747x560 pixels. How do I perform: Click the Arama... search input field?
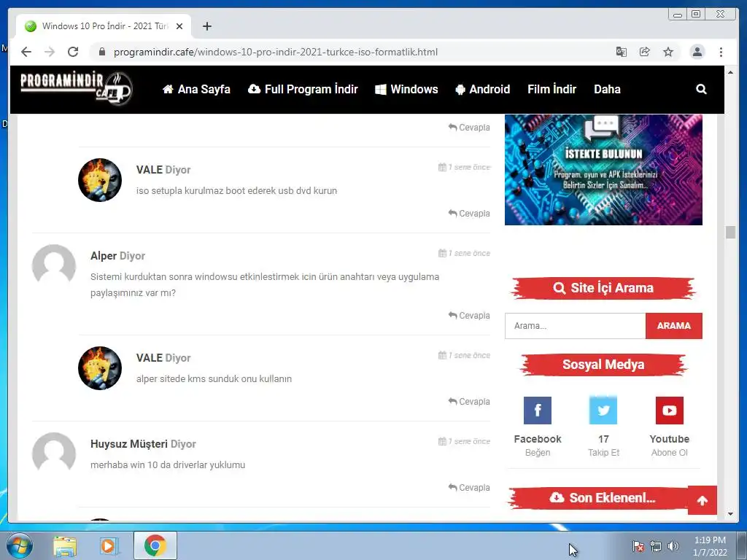575,326
